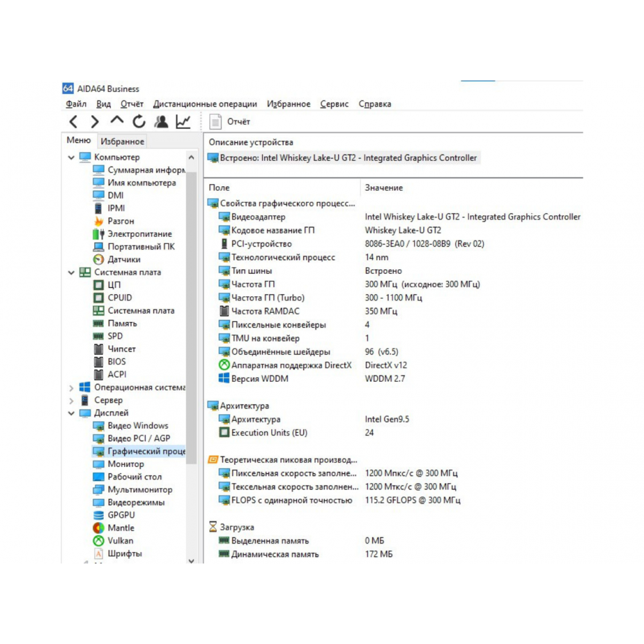Click the gauge icon for Датчики
The height and width of the screenshot is (644, 644).
pos(99,259)
